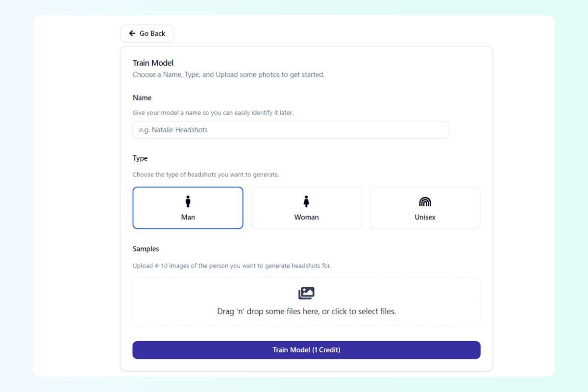
Task: Click the "Give your model a name" hint
Action: click(x=213, y=113)
